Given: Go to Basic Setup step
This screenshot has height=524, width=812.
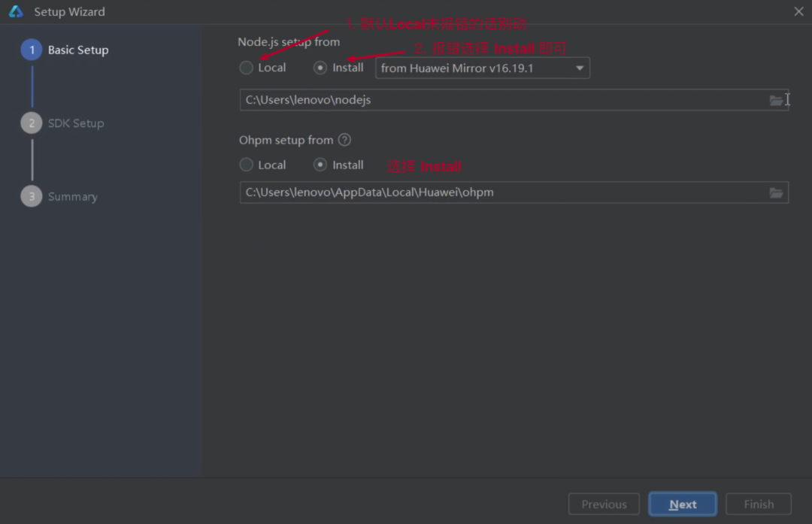Looking at the screenshot, I should click(x=65, y=50).
